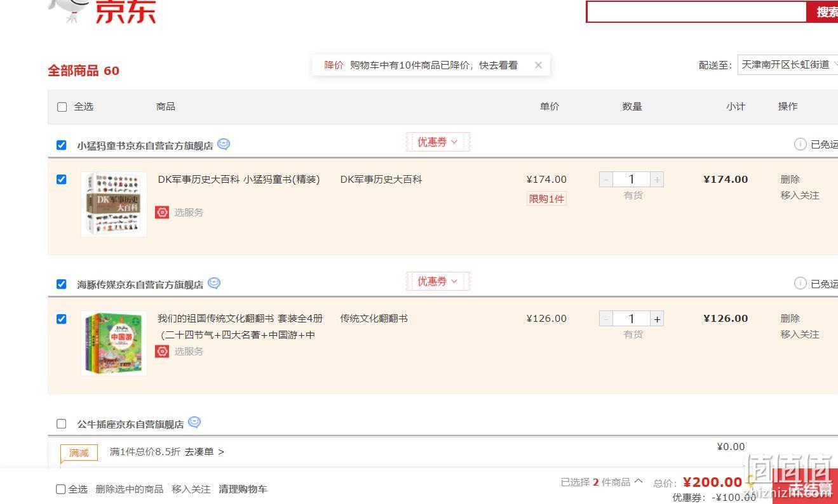This screenshot has width=838, height=504.
Task: Delete DK军事历史大百科 from cart
Action: [x=790, y=179]
